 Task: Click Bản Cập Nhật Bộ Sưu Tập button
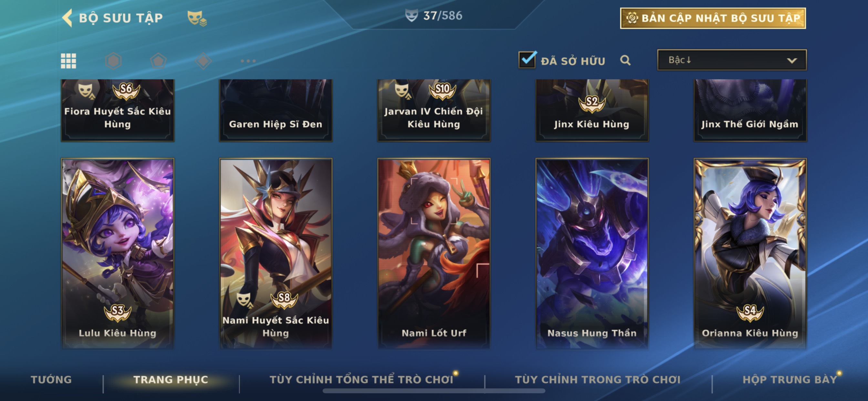click(x=713, y=18)
